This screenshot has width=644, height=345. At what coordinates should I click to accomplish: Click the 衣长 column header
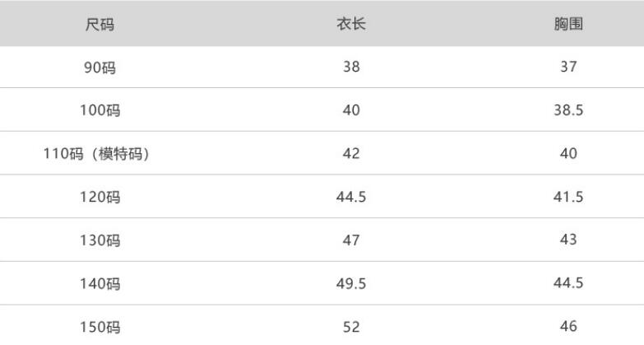pyautogui.click(x=351, y=24)
